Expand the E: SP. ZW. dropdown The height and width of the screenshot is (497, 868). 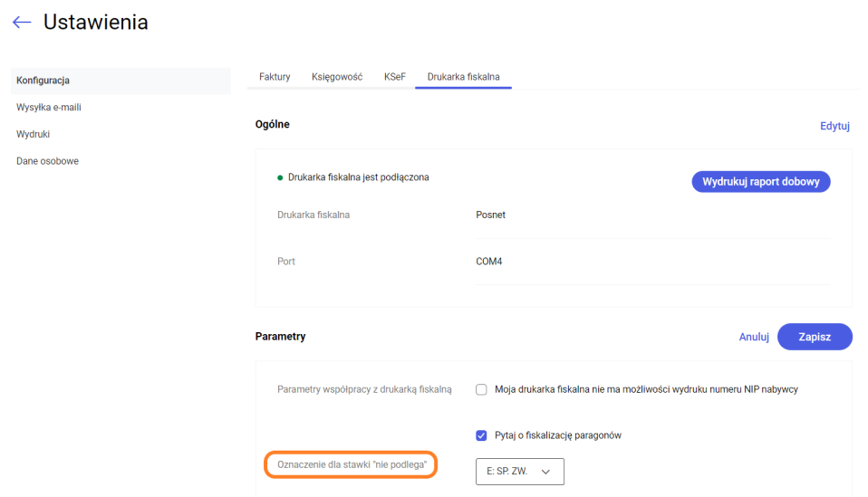click(519, 472)
